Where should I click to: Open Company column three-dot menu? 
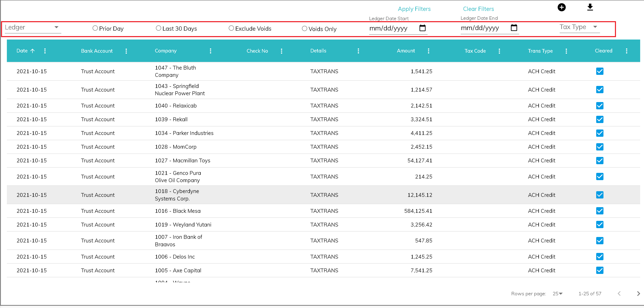pos(210,51)
